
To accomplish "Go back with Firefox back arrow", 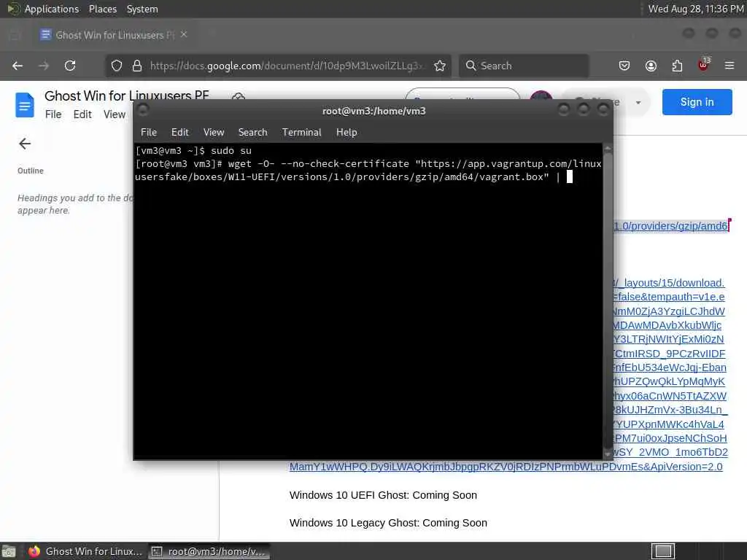I will tap(18, 66).
